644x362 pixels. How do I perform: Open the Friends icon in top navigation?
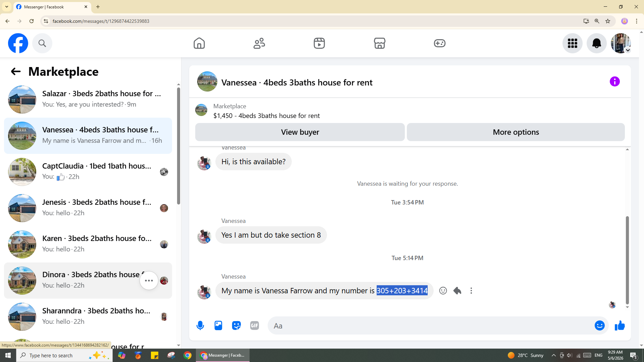tap(259, 43)
